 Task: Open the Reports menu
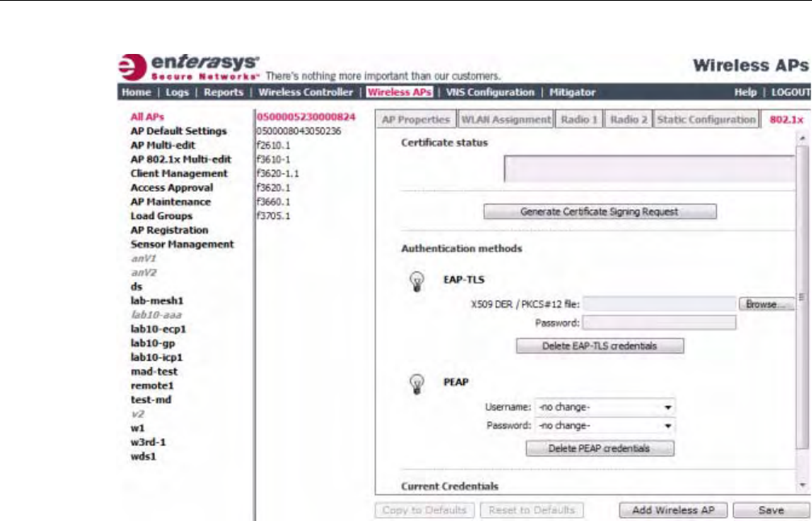tap(223, 92)
